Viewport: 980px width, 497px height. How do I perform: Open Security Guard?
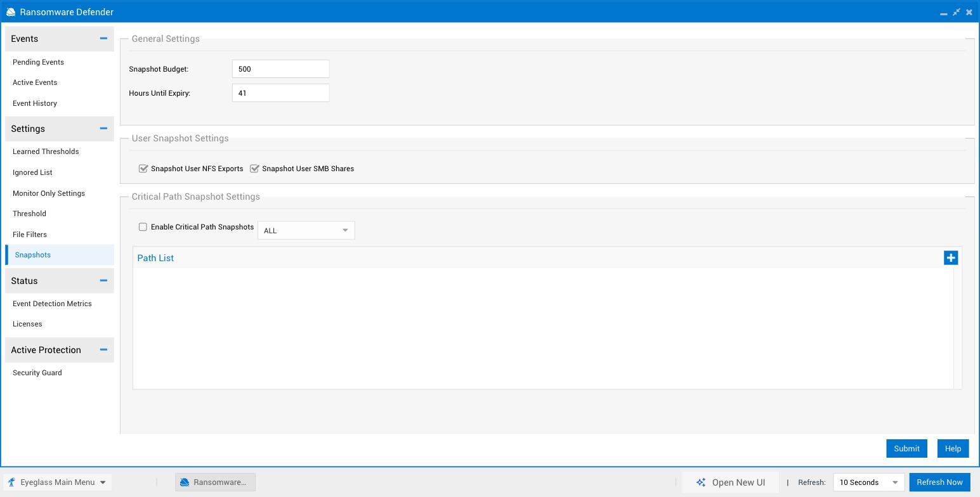tap(37, 373)
